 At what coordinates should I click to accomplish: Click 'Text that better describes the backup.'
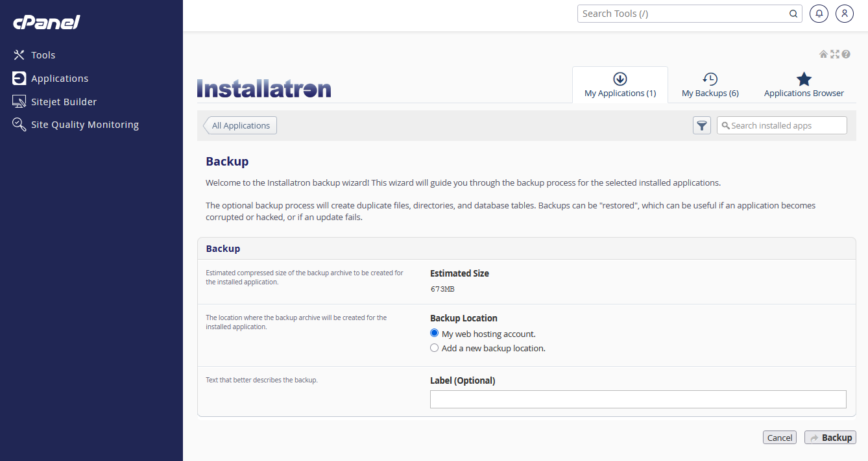261,380
